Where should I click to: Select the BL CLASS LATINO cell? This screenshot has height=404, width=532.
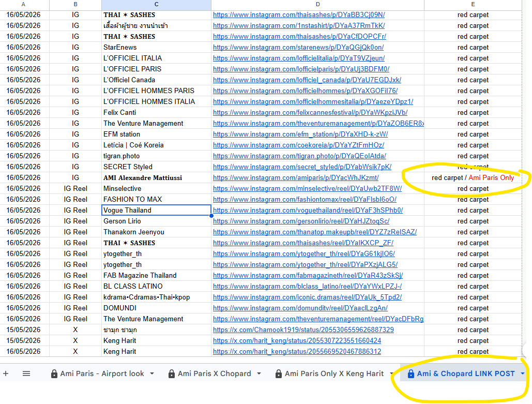(156, 286)
